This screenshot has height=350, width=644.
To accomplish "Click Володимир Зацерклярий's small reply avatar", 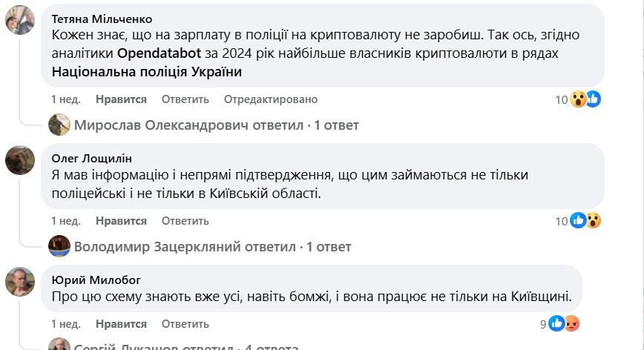I will tap(59, 246).
